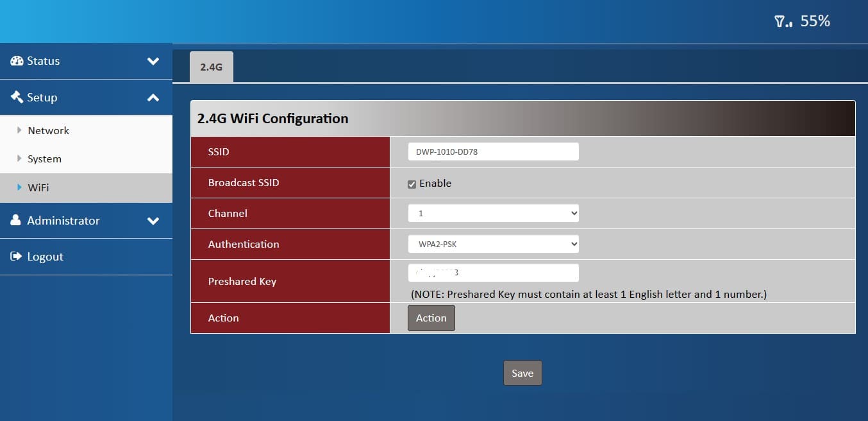Click the Administrator user icon
The width and height of the screenshot is (868, 421).
tap(17, 220)
